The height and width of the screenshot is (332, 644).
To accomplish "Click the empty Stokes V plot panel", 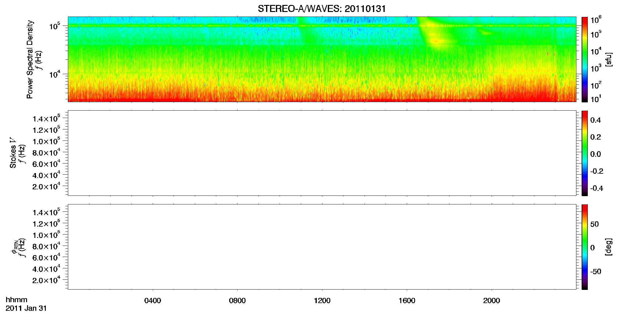I will pyautogui.click(x=322, y=153).
